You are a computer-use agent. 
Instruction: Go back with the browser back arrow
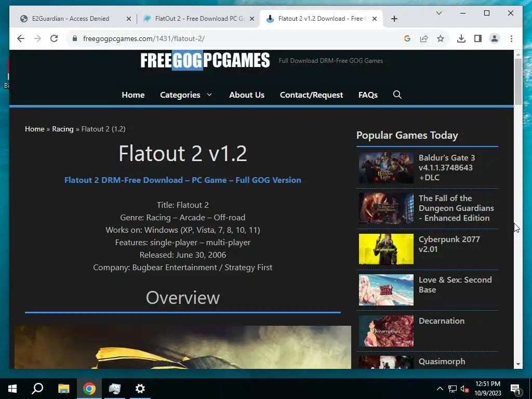(21, 38)
